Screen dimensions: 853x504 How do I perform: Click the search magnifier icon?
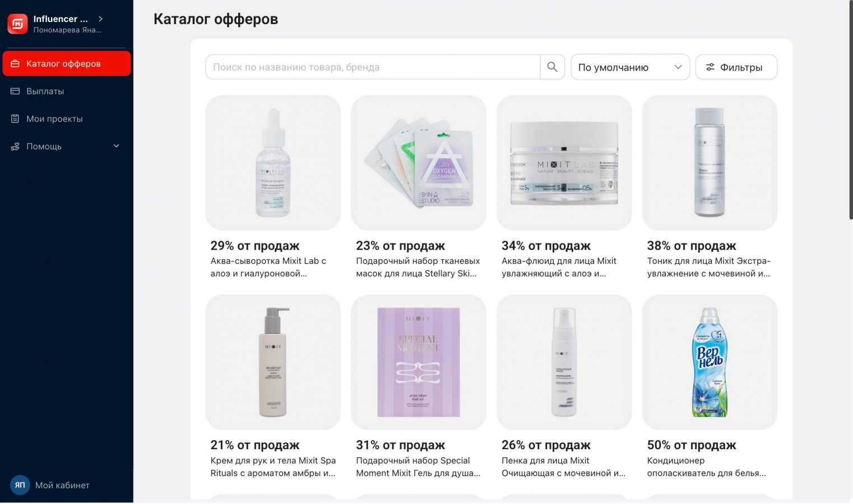point(552,67)
